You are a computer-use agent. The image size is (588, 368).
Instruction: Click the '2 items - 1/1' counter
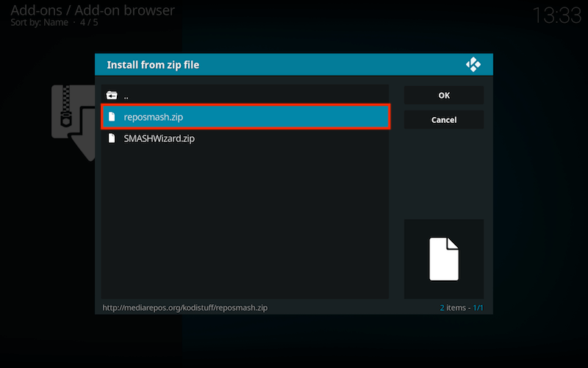pyautogui.click(x=462, y=308)
